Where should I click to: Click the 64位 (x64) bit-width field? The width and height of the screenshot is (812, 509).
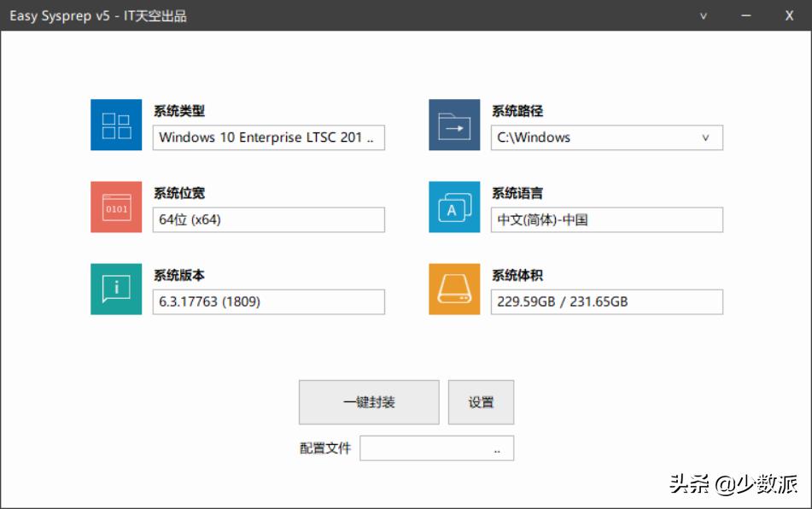pos(269,219)
